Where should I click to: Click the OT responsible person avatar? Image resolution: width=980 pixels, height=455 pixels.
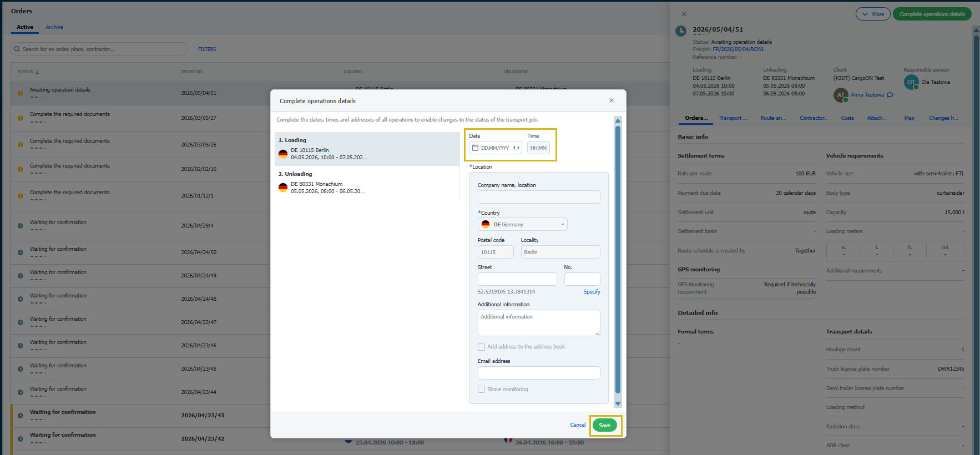click(911, 82)
